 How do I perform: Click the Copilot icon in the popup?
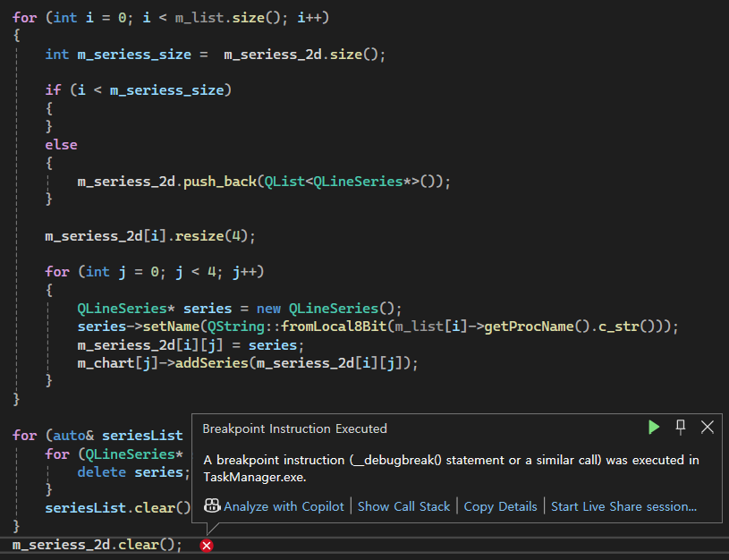pyautogui.click(x=212, y=505)
